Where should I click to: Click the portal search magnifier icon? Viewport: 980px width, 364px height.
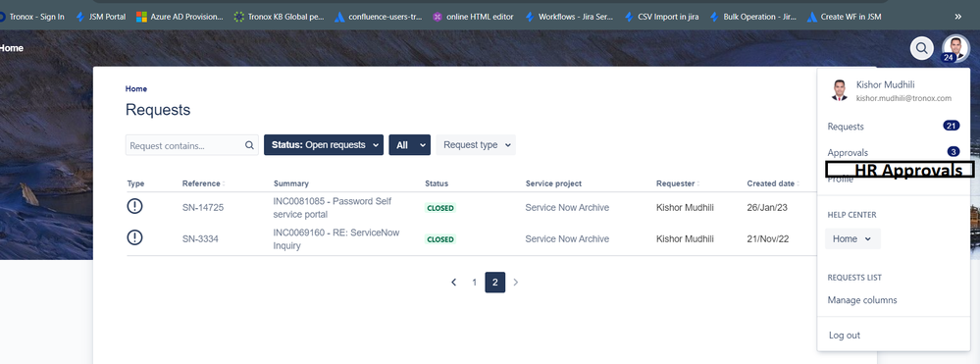click(921, 47)
